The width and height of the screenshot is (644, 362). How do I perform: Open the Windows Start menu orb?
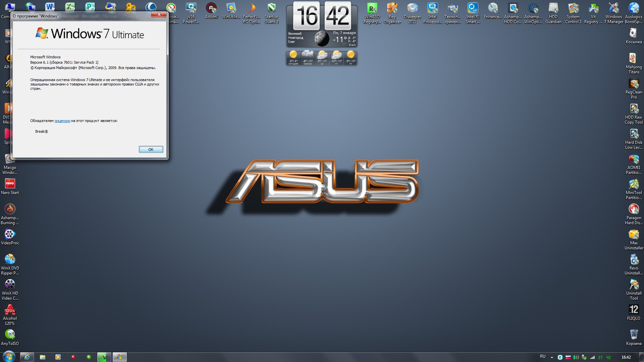coord(9,357)
